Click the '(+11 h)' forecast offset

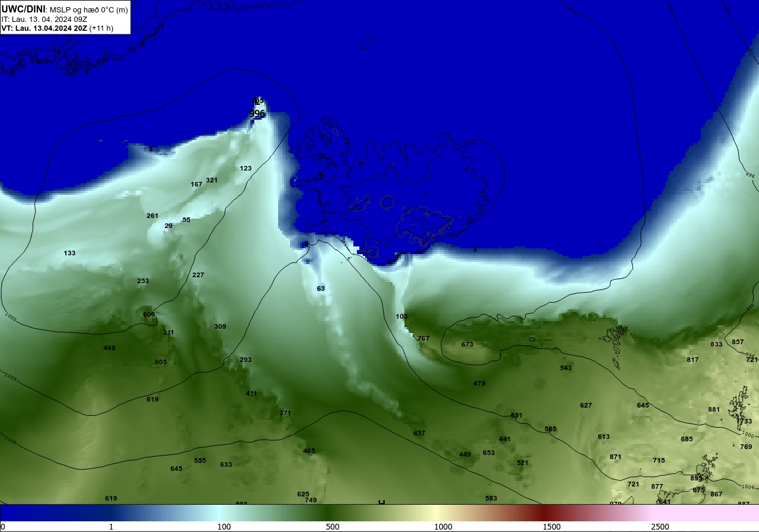101,28
